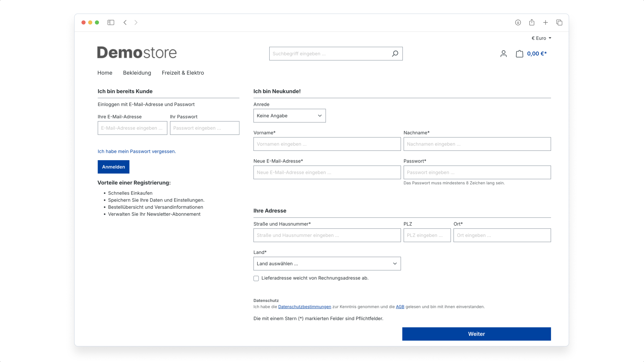Click the browser download icon
The height and width of the screenshot is (362, 644).
(518, 22)
